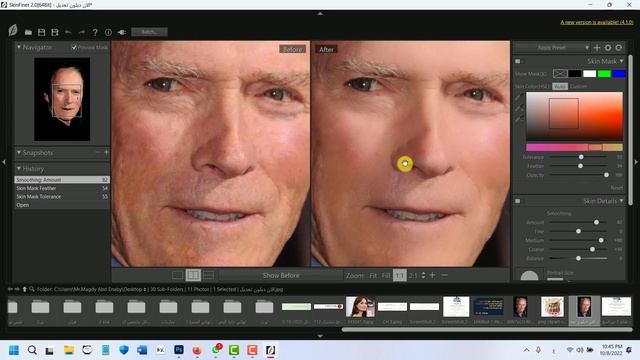Toggle the Skin Details section enable switch
640x360 pixels.
point(518,201)
